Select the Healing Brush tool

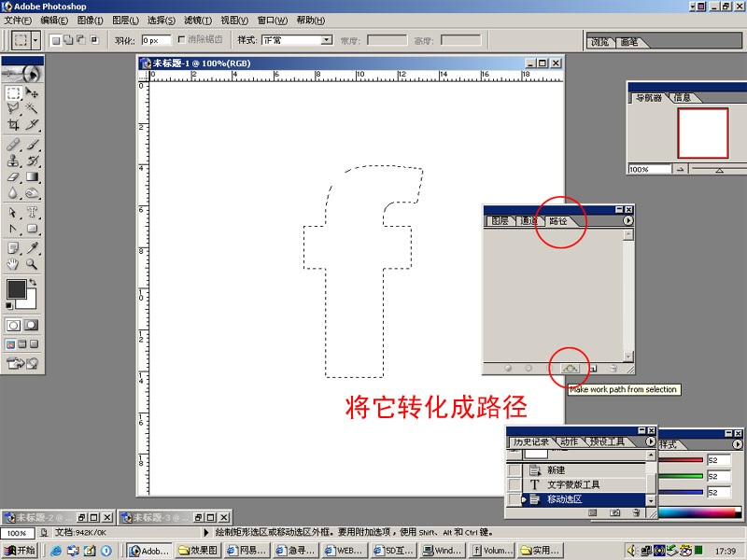(x=13, y=145)
